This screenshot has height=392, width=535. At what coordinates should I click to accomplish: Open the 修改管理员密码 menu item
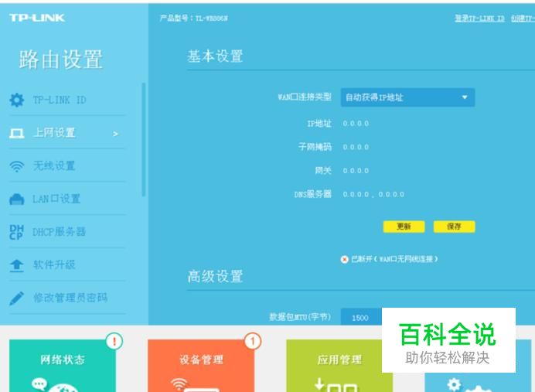tap(67, 298)
